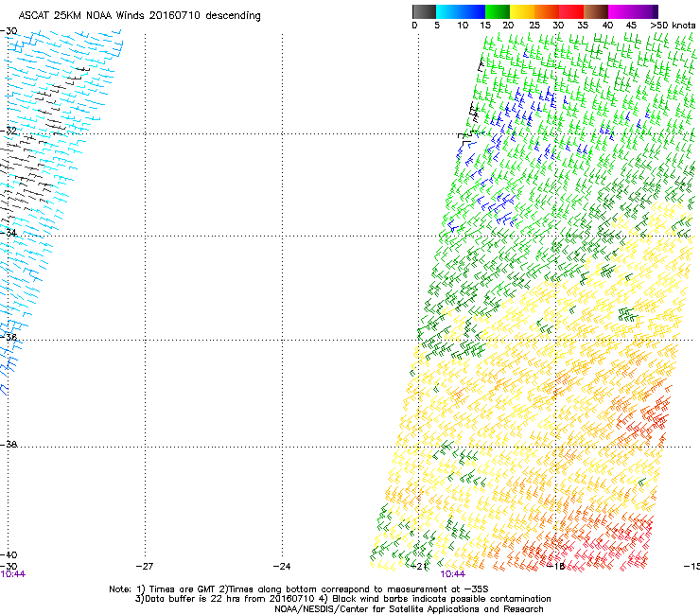The image size is (700, 615).
Task: Click the longitude axis label '-24'
Action: (x=282, y=567)
